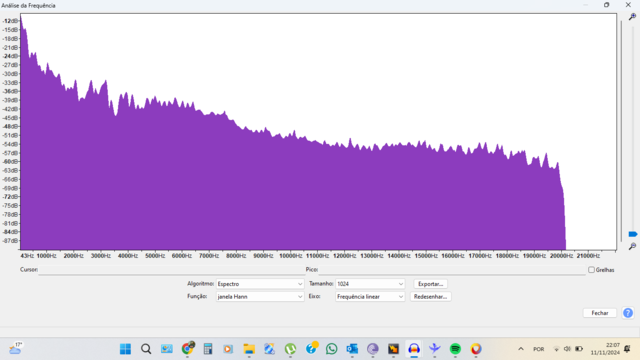Open the blue pen editor app taskbar icon
The height and width of the screenshot is (360, 640).
[x=269, y=349]
